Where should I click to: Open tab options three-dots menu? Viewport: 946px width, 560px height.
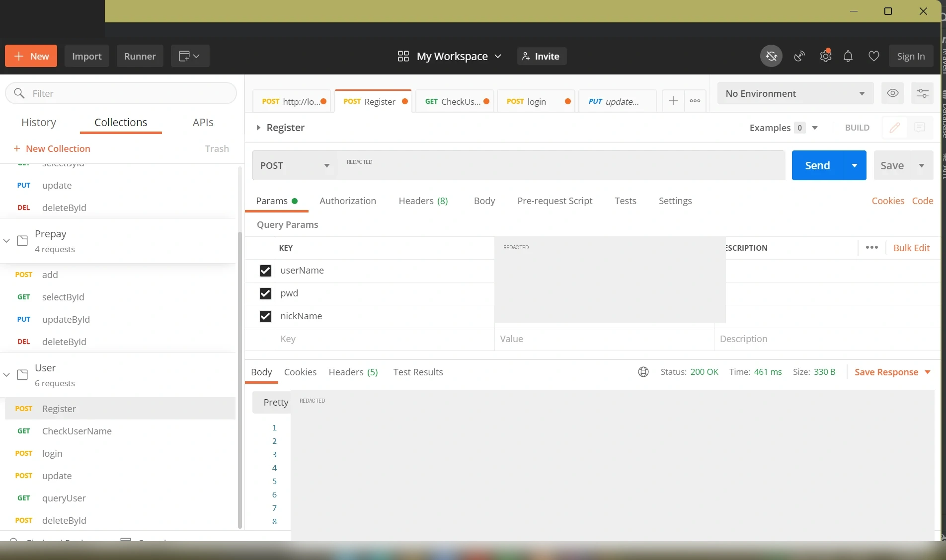coord(695,101)
